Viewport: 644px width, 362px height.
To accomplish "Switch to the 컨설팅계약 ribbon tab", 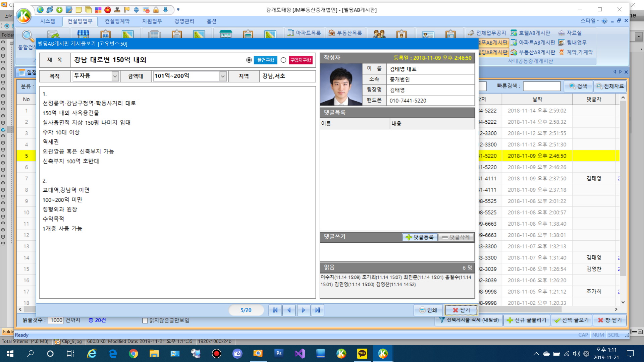I will [x=117, y=21].
